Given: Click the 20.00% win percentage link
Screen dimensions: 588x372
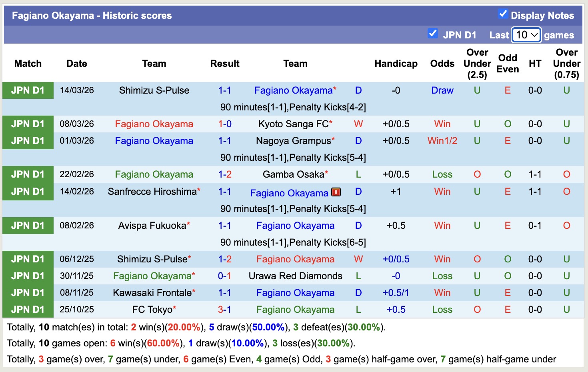Looking at the screenshot, I should pyautogui.click(x=184, y=327).
